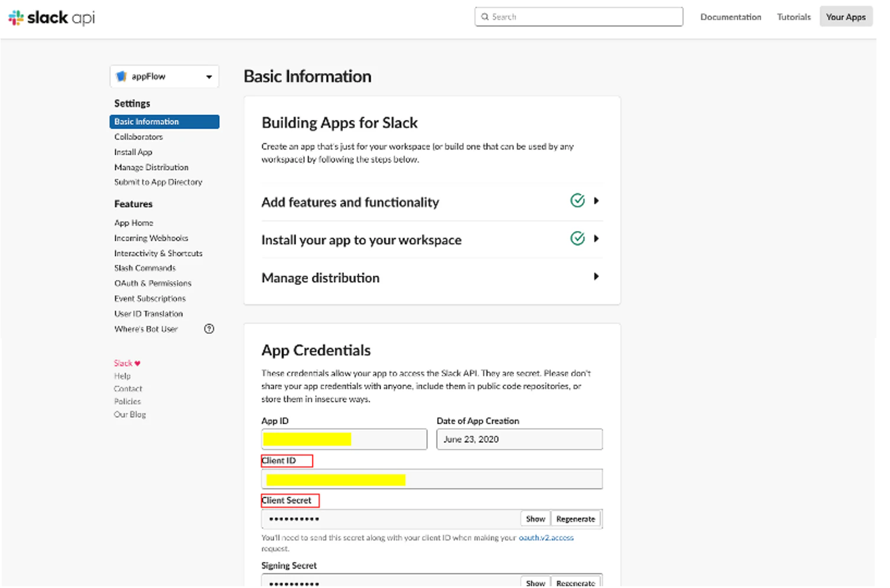
Task: Open Your Apps in top navigation
Action: click(846, 17)
